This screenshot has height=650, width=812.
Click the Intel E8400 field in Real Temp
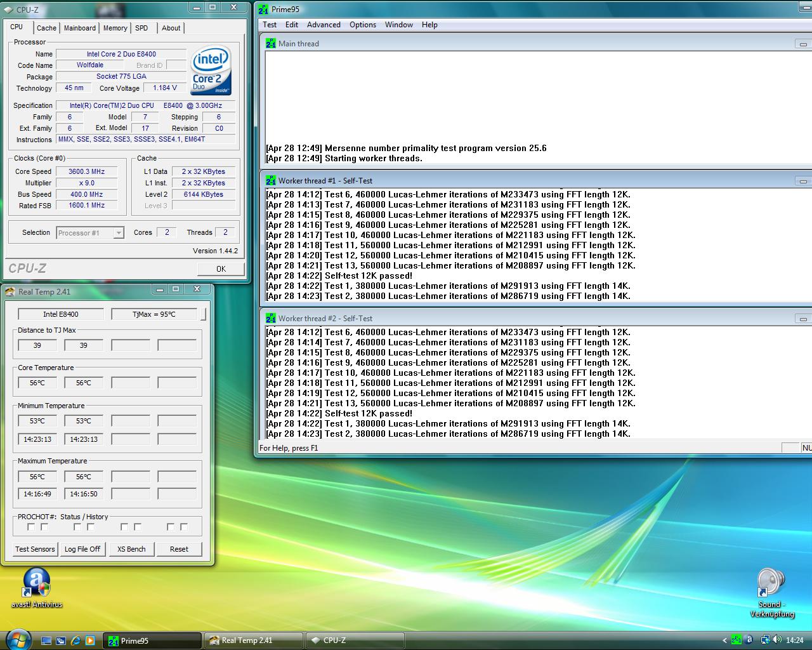point(61,314)
